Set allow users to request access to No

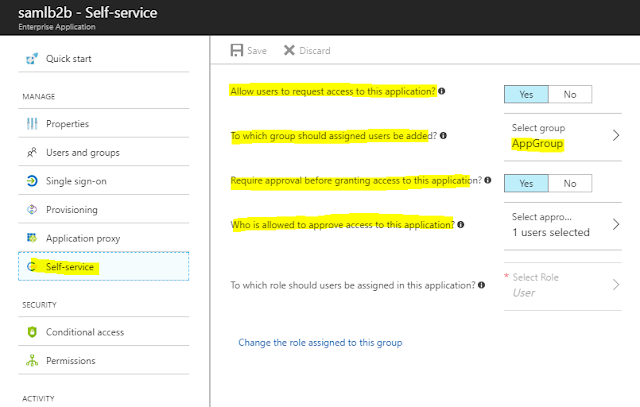point(570,94)
